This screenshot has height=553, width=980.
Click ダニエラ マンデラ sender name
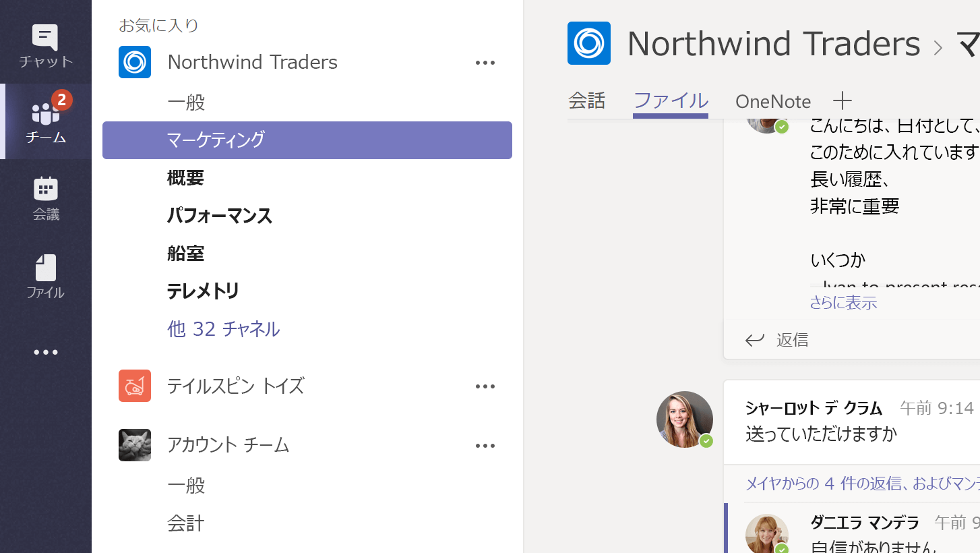point(865,523)
